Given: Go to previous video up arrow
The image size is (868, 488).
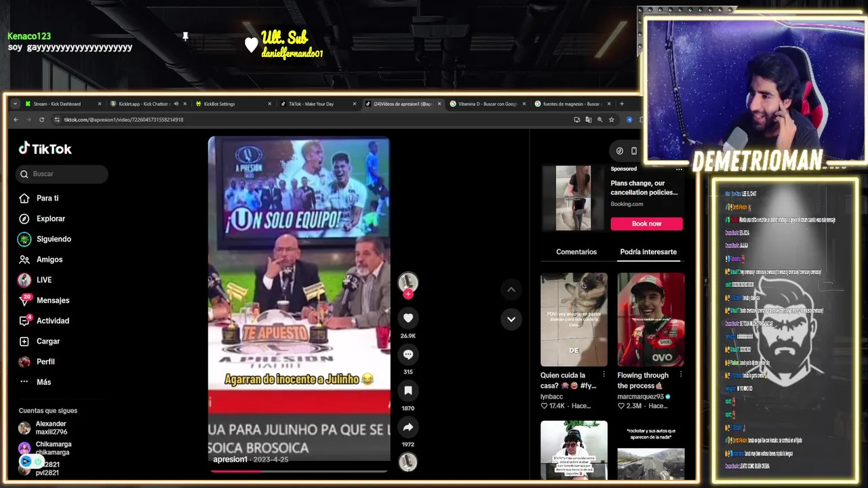Looking at the screenshot, I should (511, 289).
